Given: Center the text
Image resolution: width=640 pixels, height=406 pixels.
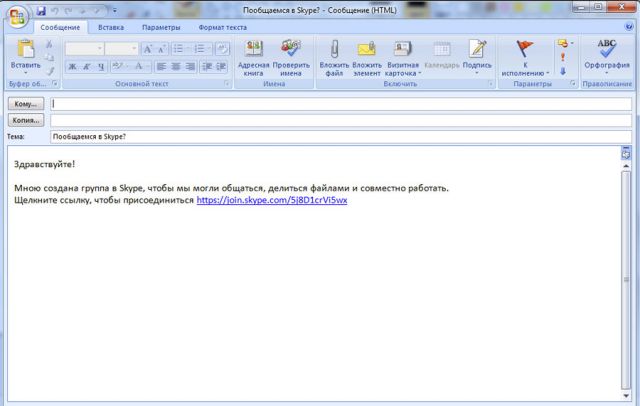Looking at the screenshot, I should (176, 67).
